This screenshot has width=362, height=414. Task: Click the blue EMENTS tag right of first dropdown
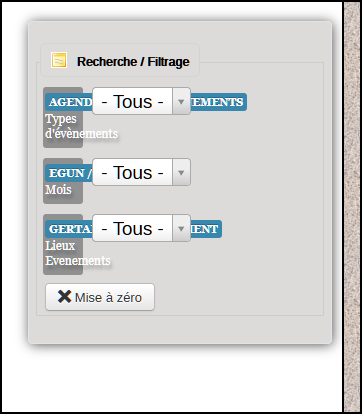point(218,102)
